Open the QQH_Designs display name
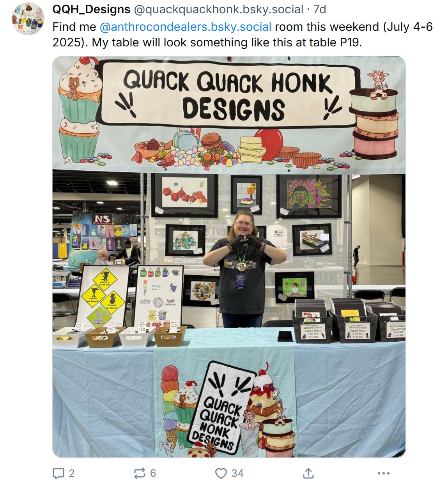The height and width of the screenshot is (485, 448). pyautogui.click(x=92, y=9)
